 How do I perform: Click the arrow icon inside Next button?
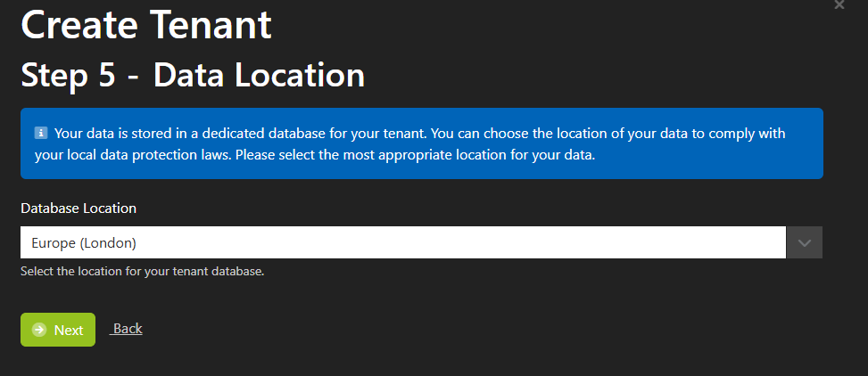point(39,330)
